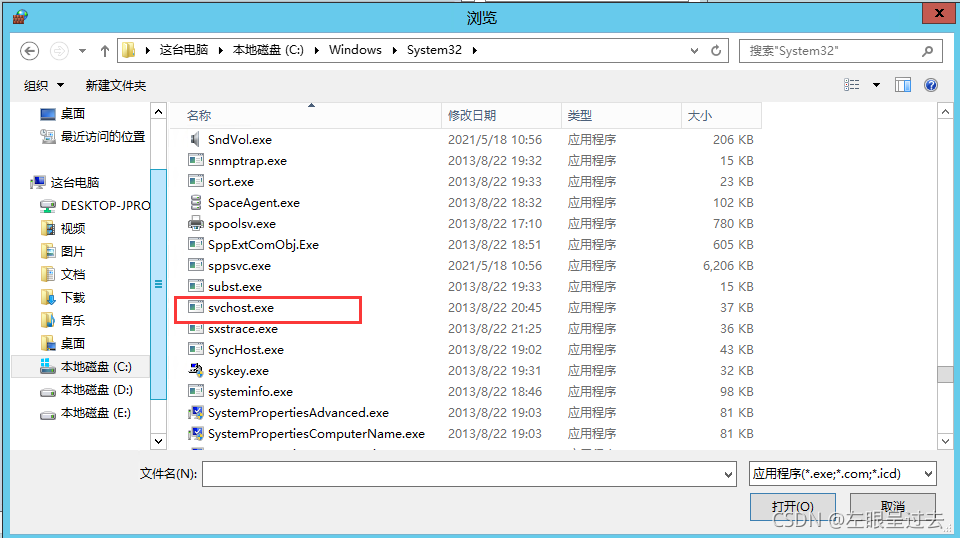
Task: Select the sxstrace.exe file
Action: [x=242, y=329]
